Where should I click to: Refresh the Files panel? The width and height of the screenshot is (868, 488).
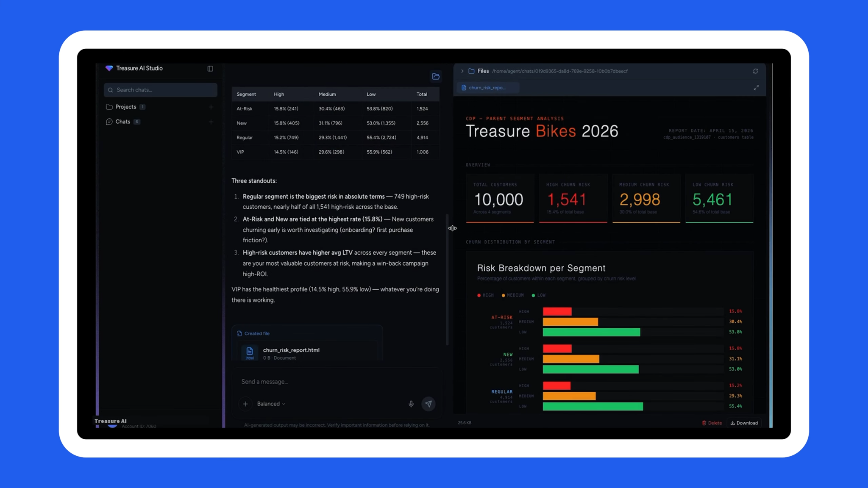[755, 71]
